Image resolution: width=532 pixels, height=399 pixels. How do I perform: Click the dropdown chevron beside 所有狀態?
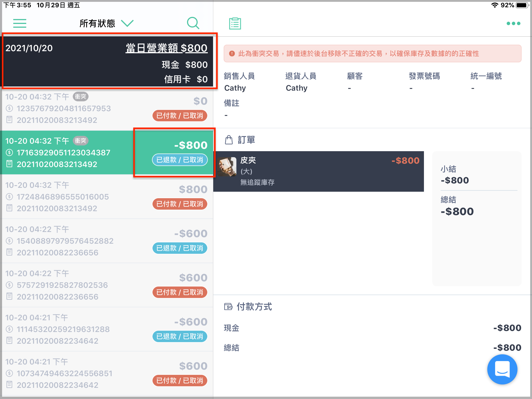coord(127,23)
